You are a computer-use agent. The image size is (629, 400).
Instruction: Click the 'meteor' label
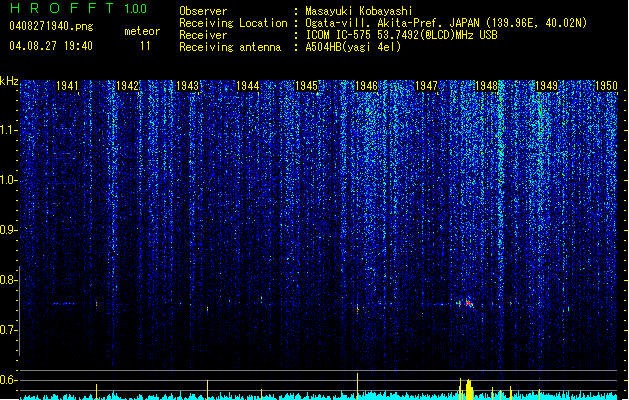tap(142, 31)
